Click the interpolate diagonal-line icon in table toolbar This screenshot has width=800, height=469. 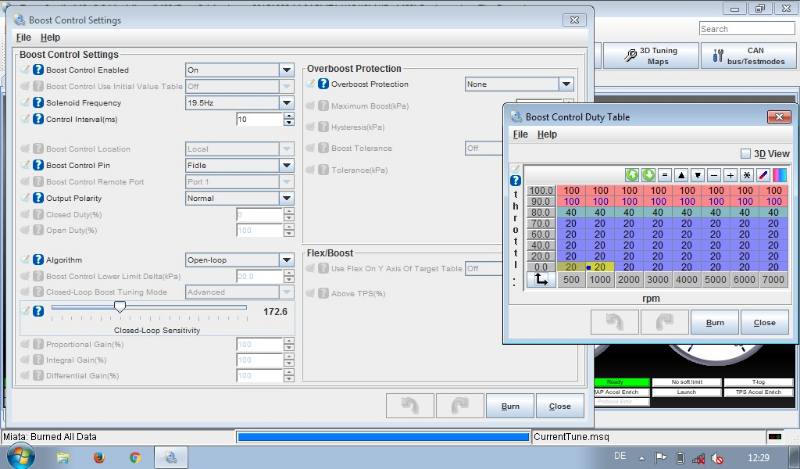(762, 175)
